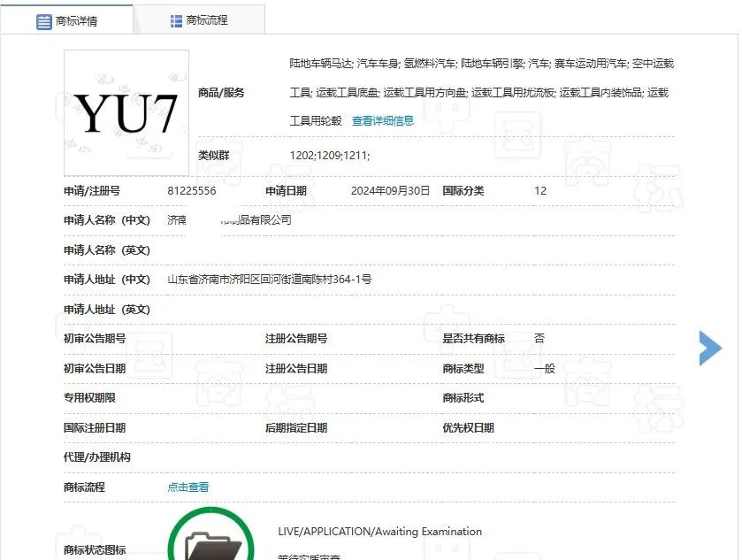Select the application number 81225556
Screen dimensions: 742x560
pyautogui.click(x=192, y=191)
